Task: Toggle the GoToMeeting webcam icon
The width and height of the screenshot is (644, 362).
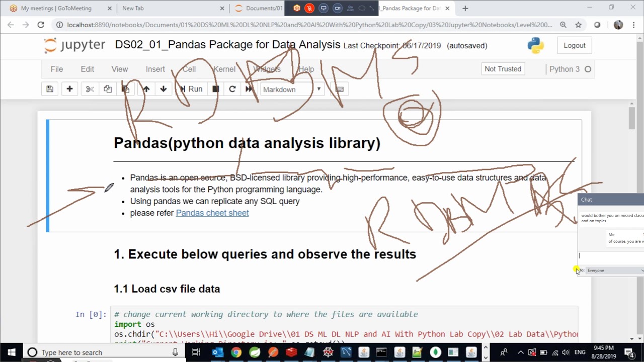Action: pyautogui.click(x=338, y=8)
